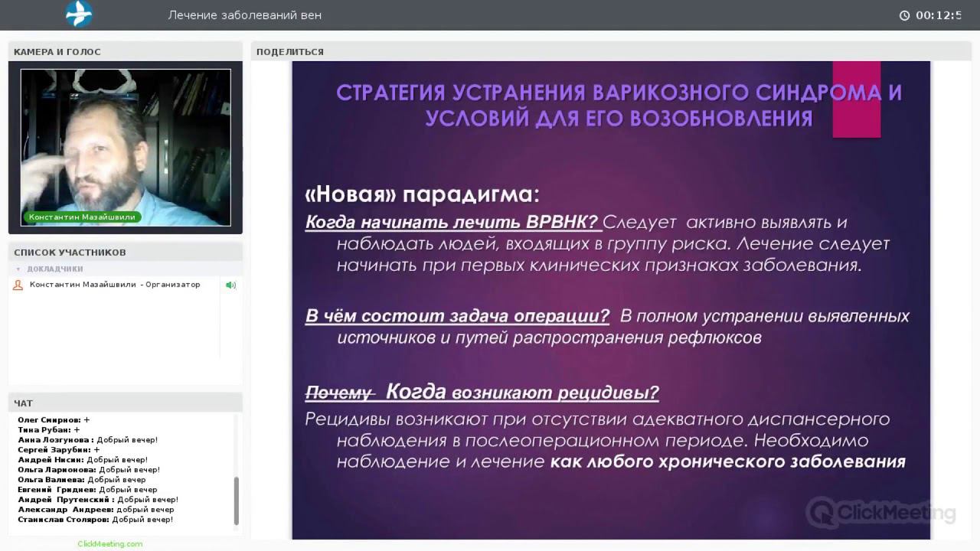980x551 pixels.
Task: Click chat message from Анна Лозгунова
Action: tap(88, 440)
